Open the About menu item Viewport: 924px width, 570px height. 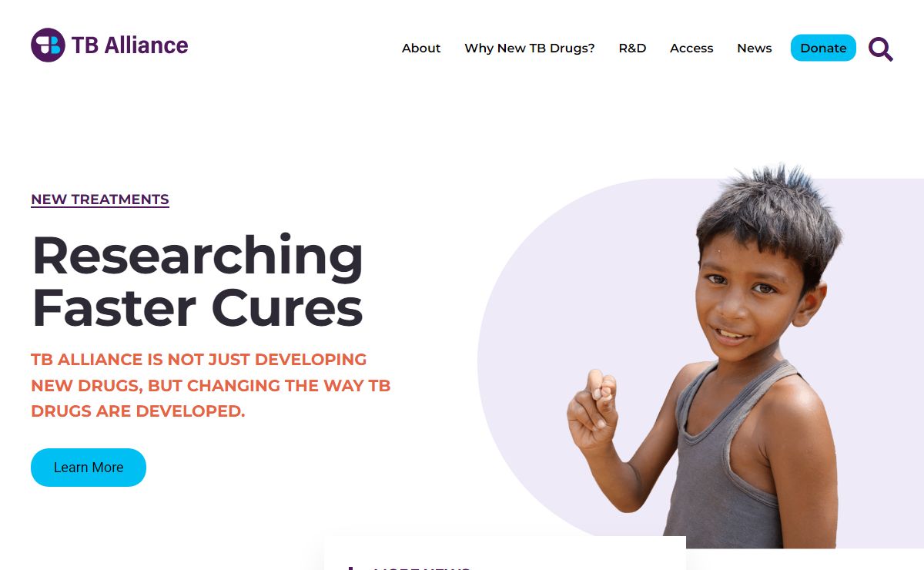point(421,48)
